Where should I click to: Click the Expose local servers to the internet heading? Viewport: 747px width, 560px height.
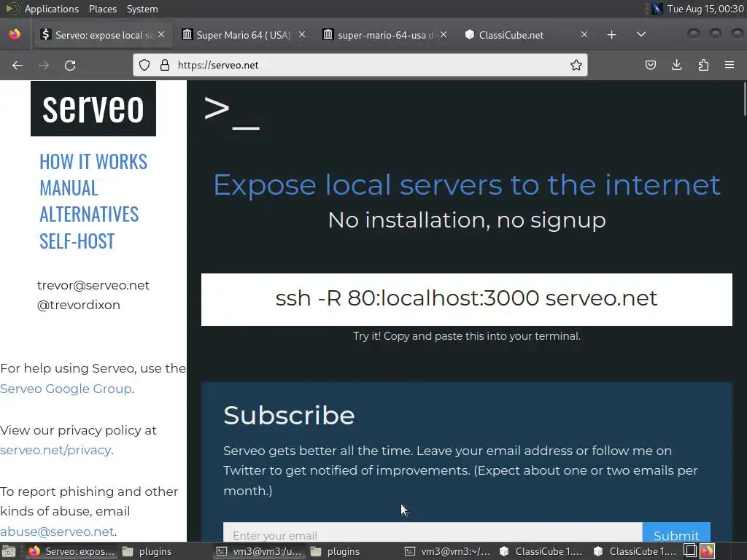pos(467,185)
